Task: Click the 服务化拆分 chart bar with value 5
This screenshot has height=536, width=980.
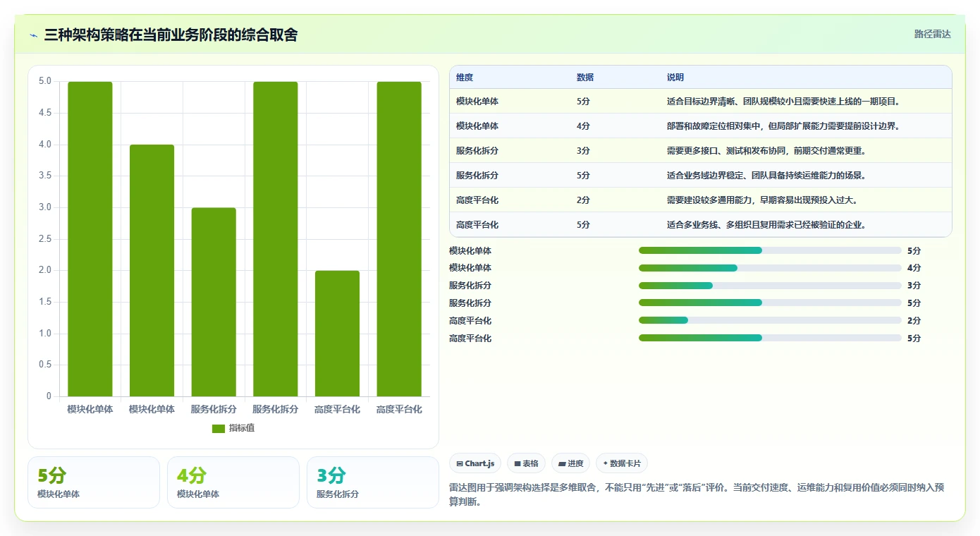Action: tap(276, 239)
